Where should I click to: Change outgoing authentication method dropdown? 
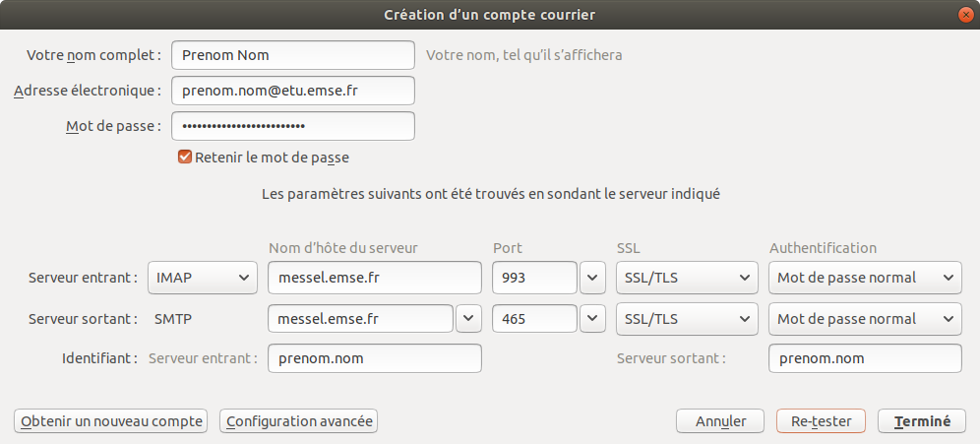864,319
